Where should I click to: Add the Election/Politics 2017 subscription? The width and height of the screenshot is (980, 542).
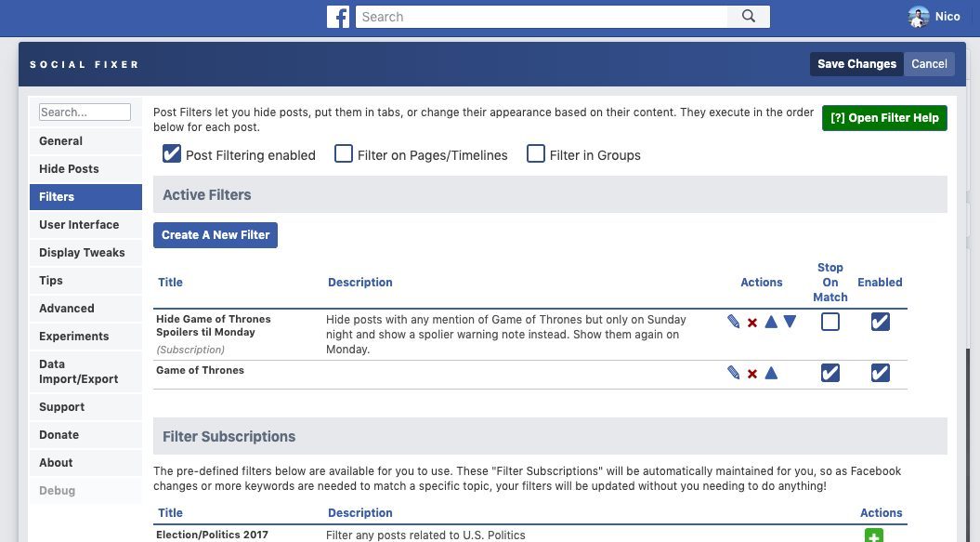874,535
